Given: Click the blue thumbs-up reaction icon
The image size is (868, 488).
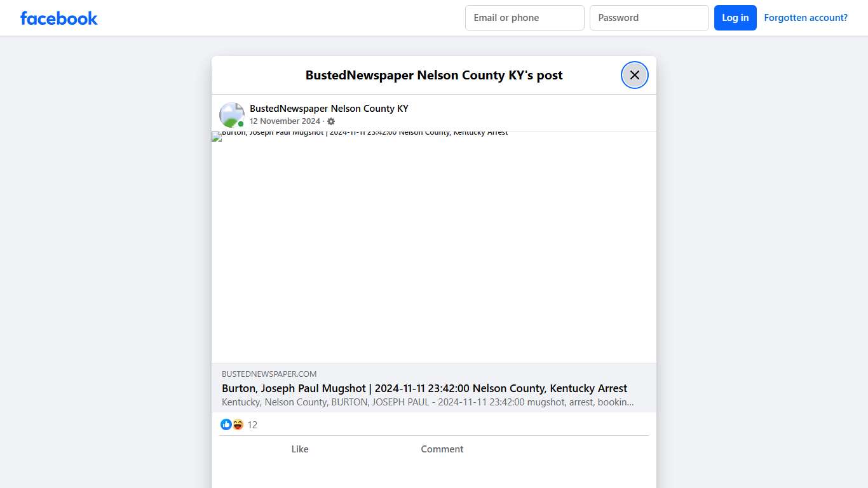Looking at the screenshot, I should click(x=226, y=424).
